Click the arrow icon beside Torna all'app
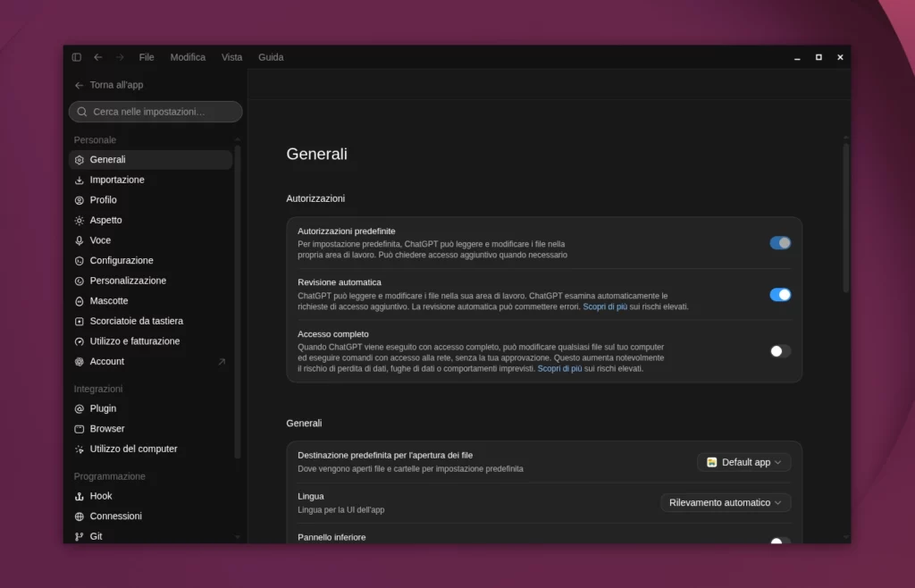915x588 pixels. tap(80, 85)
